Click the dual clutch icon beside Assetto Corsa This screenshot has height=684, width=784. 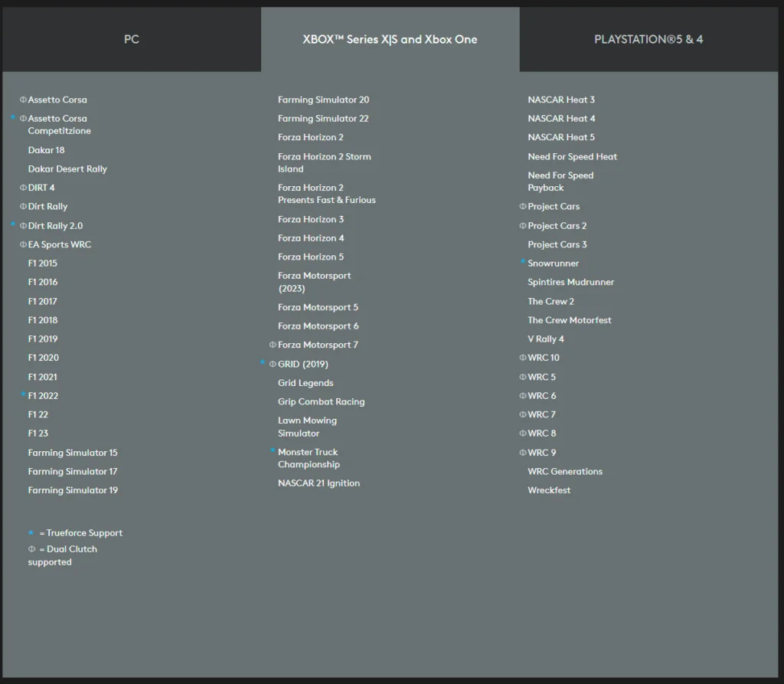pyautogui.click(x=23, y=100)
